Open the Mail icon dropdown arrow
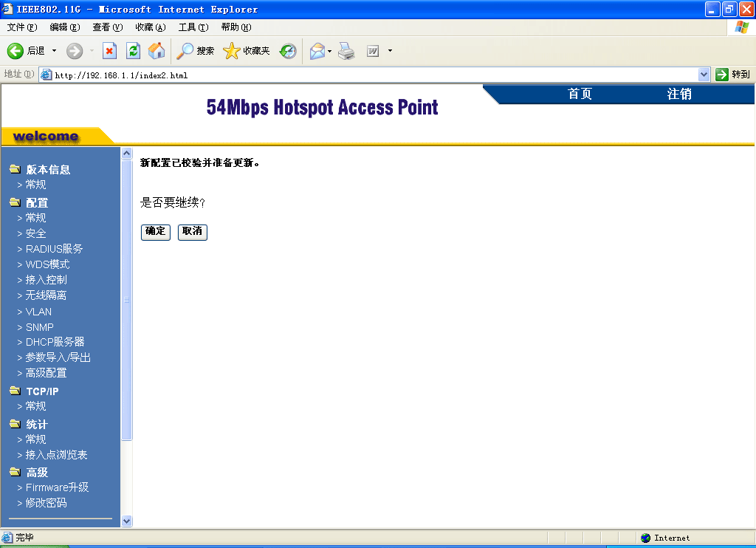 pos(330,51)
